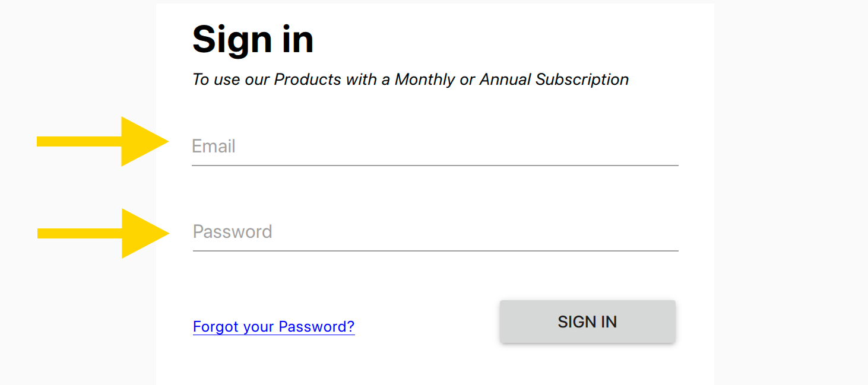
Task: Focus the Password input field
Action: click(435, 232)
